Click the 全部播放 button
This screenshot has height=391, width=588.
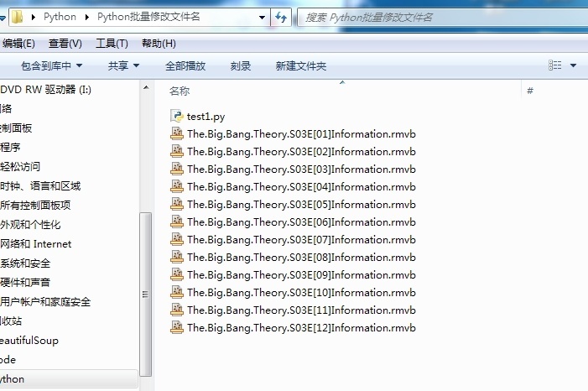[x=185, y=65]
